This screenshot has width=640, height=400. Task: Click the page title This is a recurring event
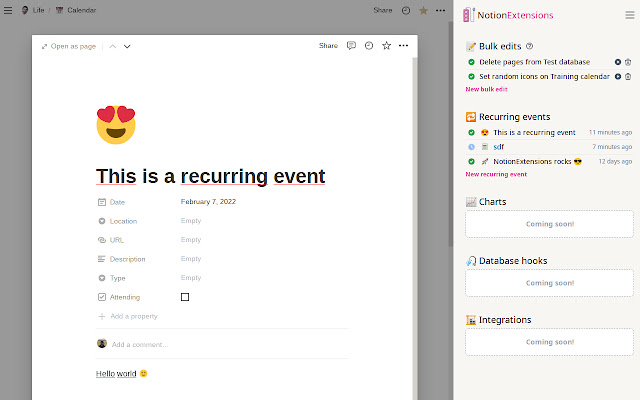211,176
